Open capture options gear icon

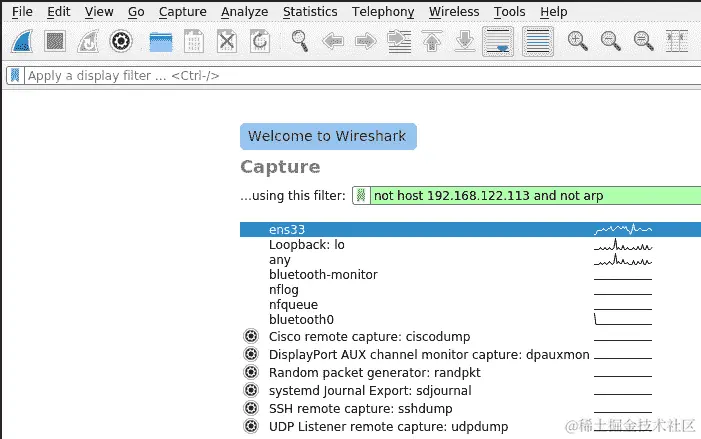(x=121, y=42)
